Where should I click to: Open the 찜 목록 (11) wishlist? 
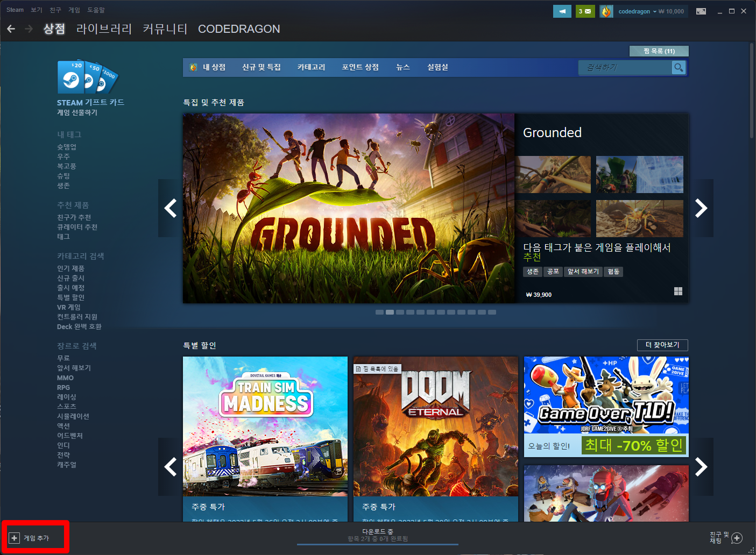[x=659, y=51]
